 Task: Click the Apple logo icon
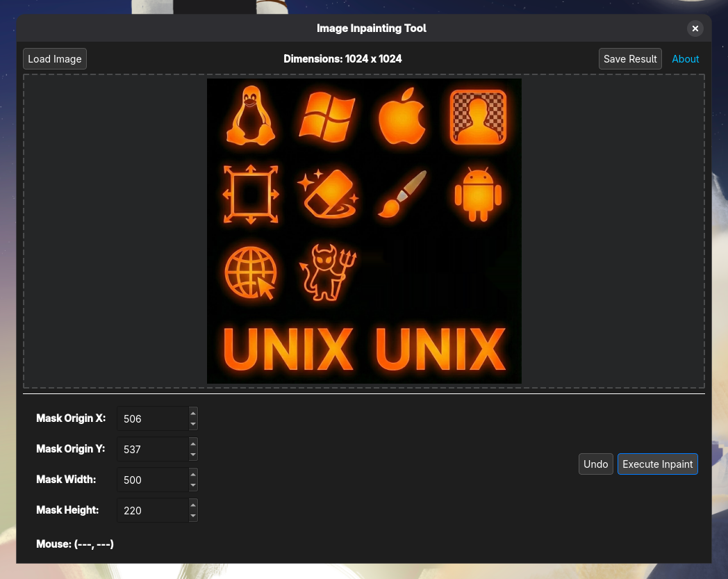(x=402, y=117)
